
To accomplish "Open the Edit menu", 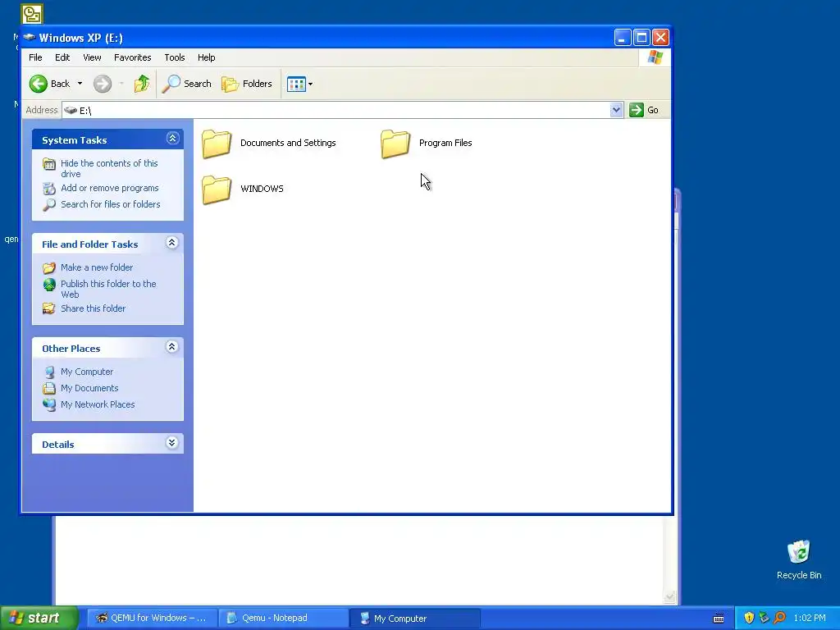I will click(x=62, y=57).
